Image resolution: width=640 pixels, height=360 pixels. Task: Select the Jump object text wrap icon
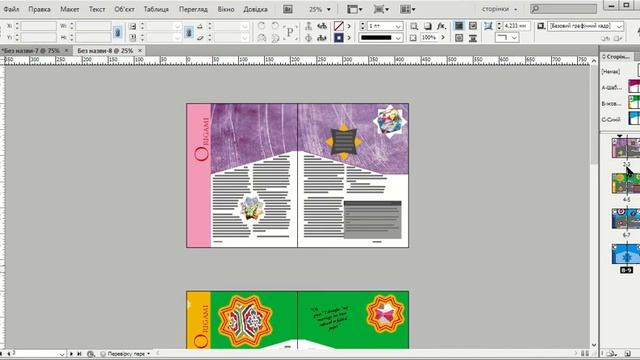(473, 38)
